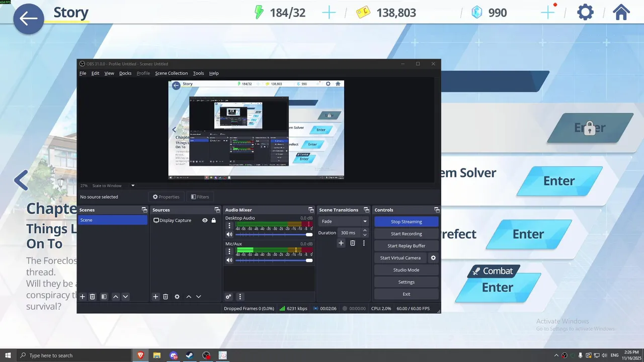
Task: Adjust Desktop Audio volume slider
Action: point(274,234)
